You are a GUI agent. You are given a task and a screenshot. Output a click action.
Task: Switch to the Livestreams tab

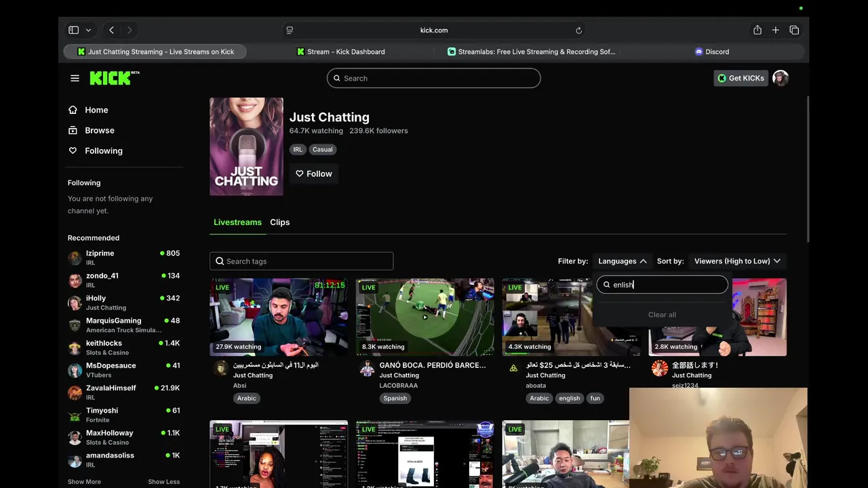[x=237, y=222]
